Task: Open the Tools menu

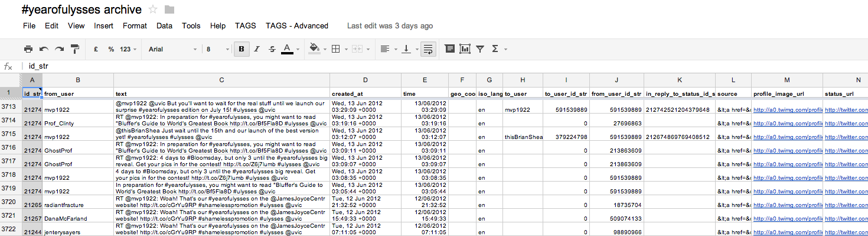Action: click(x=191, y=25)
